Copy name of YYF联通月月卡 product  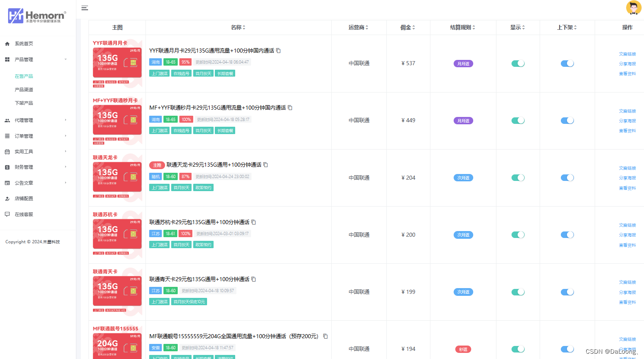[x=278, y=51]
